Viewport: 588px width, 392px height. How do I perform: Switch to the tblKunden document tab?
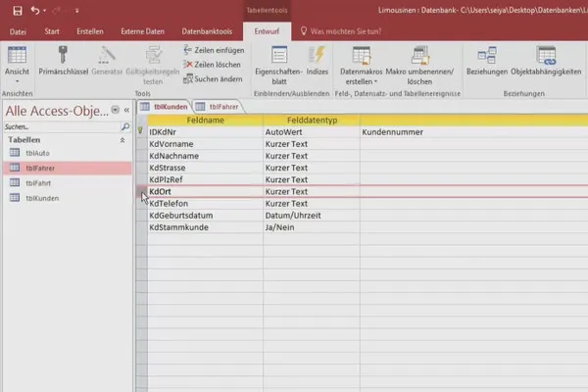click(165, 107)
